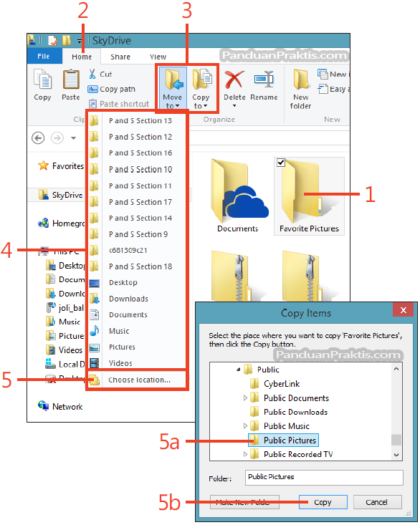Choose Downloads in the Move to list

[x=137, y=299]
